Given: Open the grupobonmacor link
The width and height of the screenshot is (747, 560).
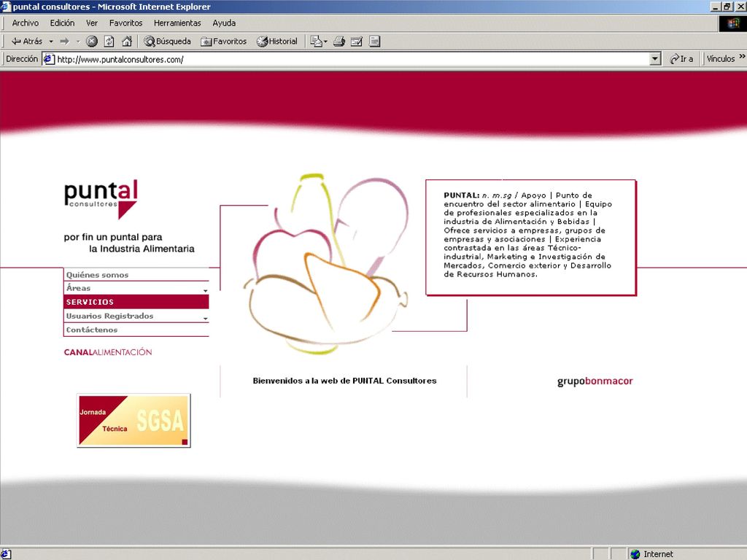Looking at the screenshot, I should pyautogui.click(x=595, y=381).
